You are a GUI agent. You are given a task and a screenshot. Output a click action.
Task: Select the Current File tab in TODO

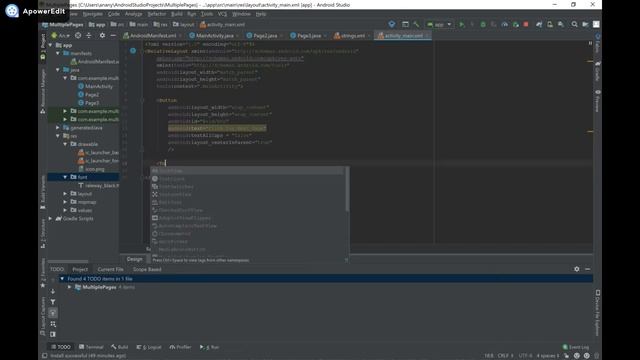pos(111,269)
